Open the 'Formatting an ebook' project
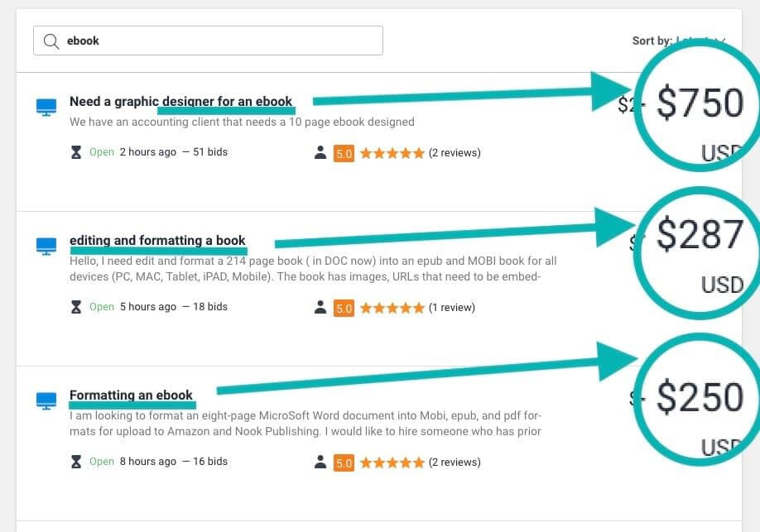 point(131,395)
